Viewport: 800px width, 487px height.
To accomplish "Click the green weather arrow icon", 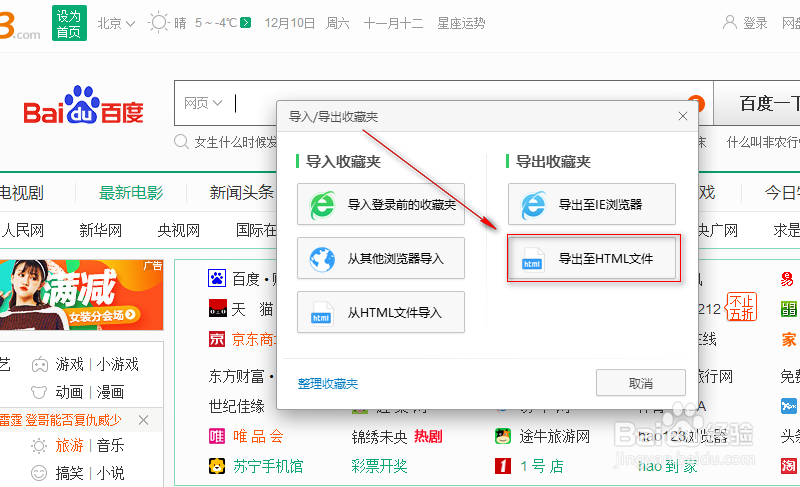I will coord(246,23).
